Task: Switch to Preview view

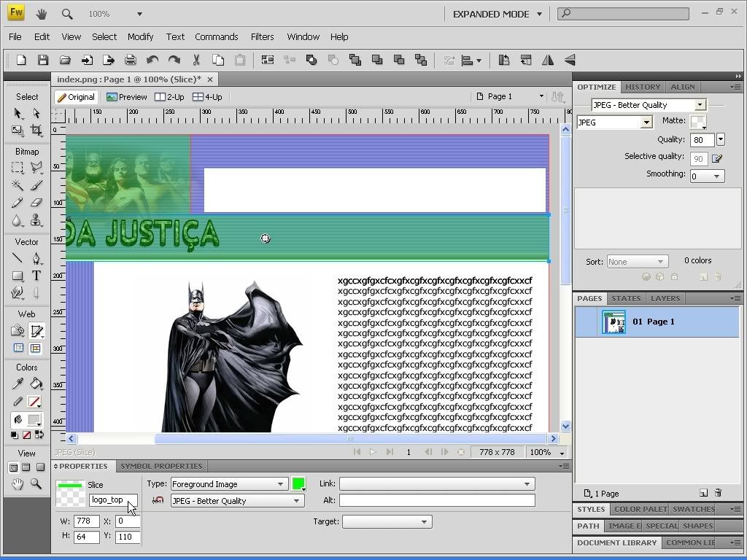Action: 127,97
